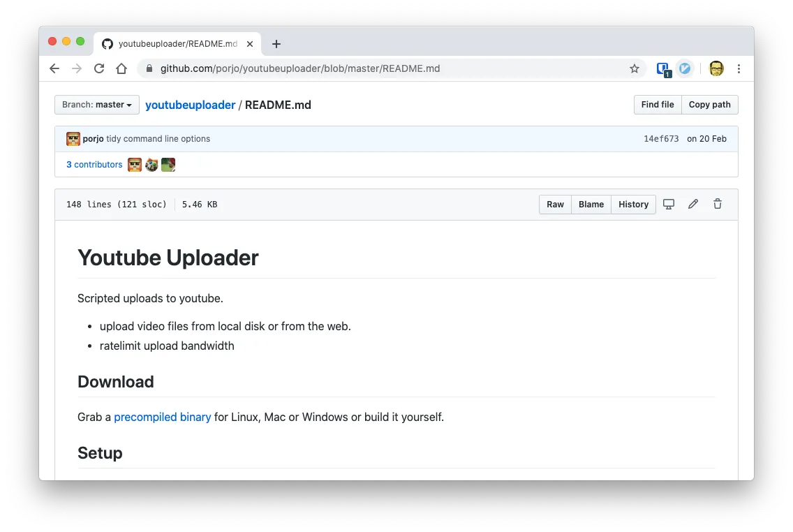The width and height of the screenshot is (793, 532).
Task: Click the 'on 20 Feb' commit date
Action: point(706,138)
